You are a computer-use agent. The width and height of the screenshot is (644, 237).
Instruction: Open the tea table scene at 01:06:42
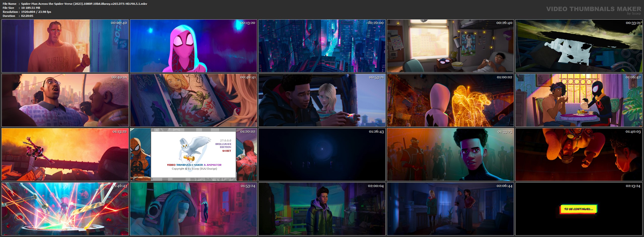pos(579,100)
